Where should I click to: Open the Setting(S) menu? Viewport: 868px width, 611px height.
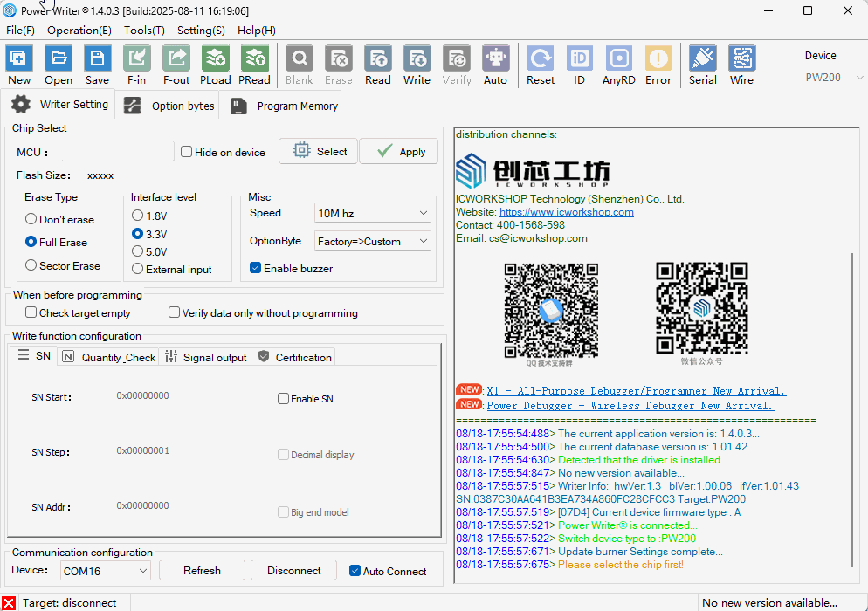pyautogui.click(x=201, y=31)
